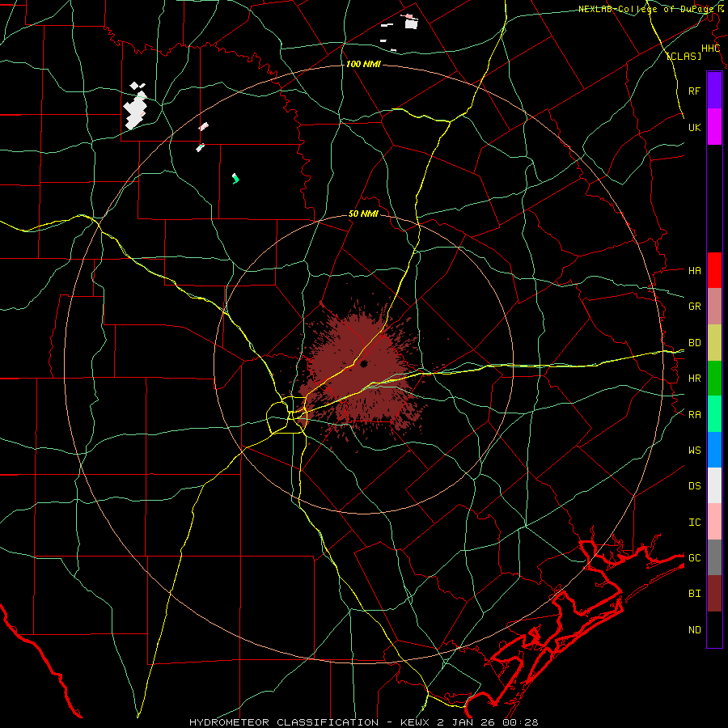Viewport: 728px width, 728px height.
Task: Select the [CLAS] units label
Action: point(684,57)
